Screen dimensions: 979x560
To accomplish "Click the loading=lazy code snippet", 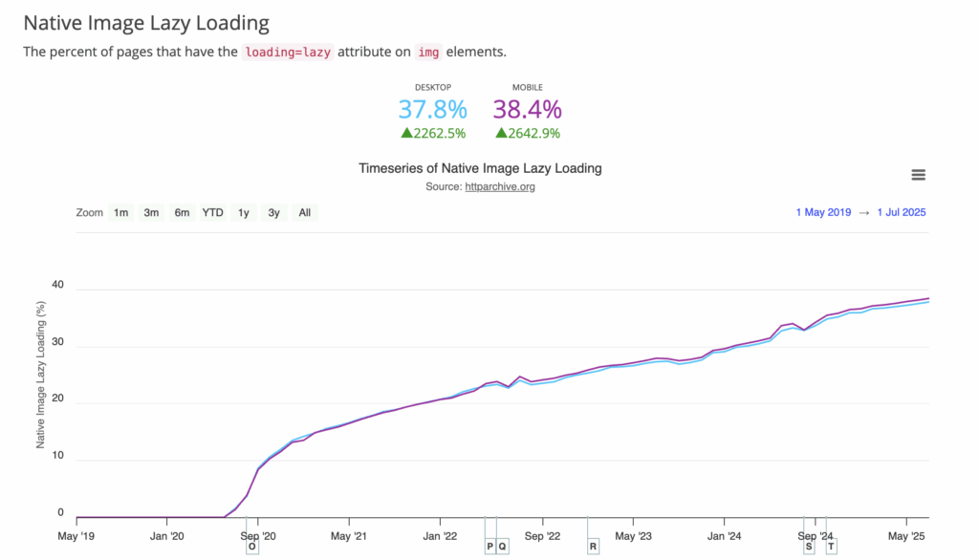I will (x=288, y=52).
